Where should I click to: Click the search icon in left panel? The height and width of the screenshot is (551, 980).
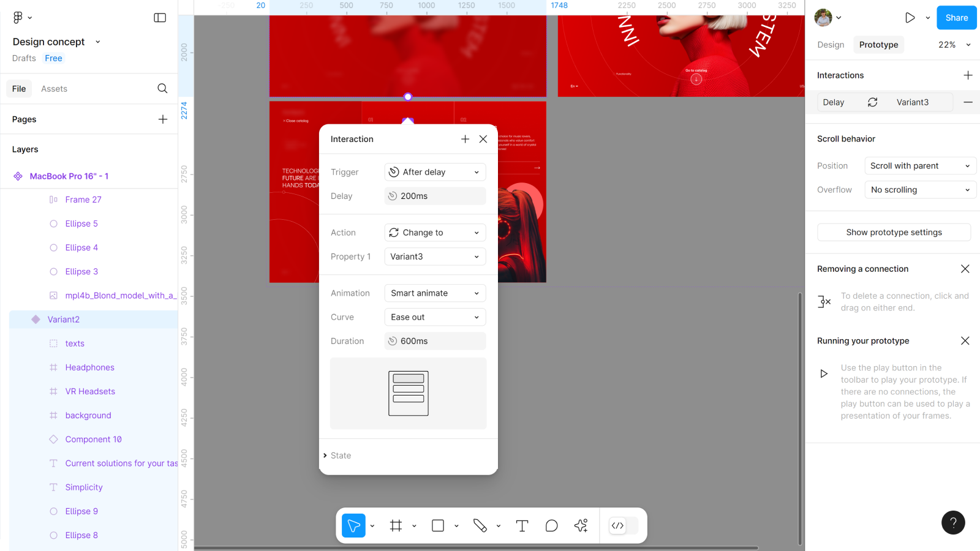(162, 89)
